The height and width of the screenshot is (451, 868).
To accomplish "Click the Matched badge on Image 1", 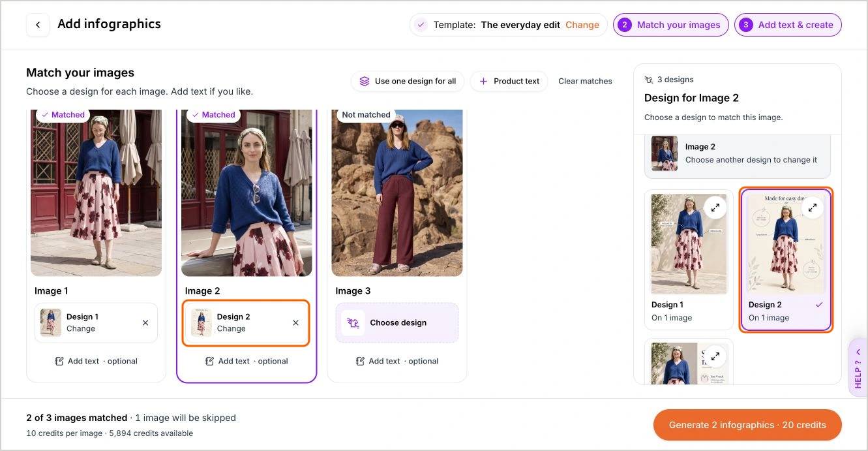I will [x=63, y=115].
